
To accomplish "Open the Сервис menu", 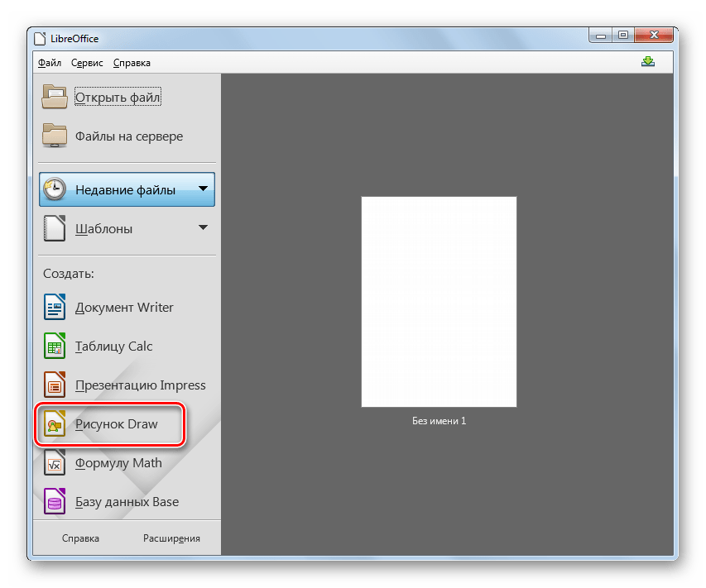I will coord(87,63).
